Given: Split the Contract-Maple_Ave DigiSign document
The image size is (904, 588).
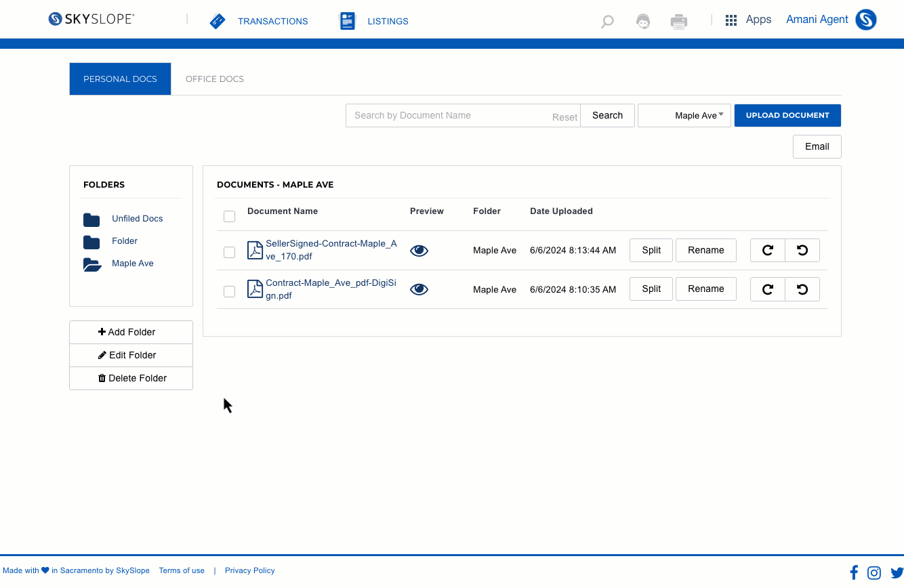Looking at the screenshot, I should 651,289.
